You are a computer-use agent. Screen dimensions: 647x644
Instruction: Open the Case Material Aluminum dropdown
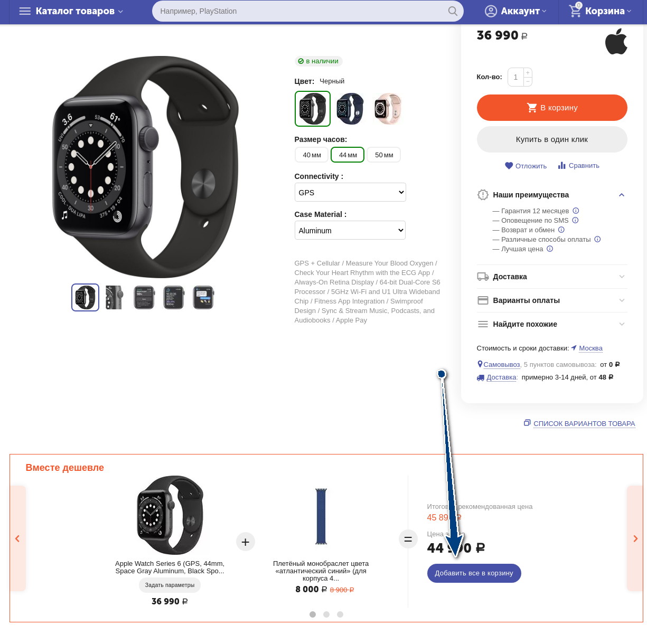[x=350, y=230]
